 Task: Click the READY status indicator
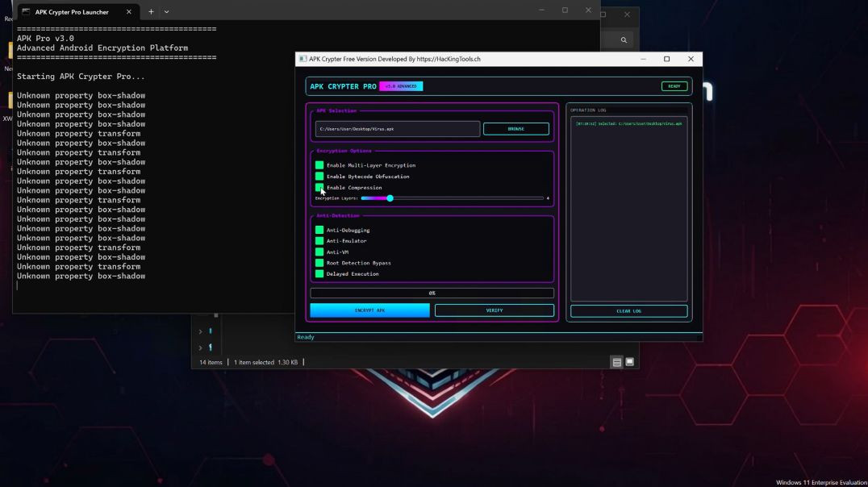click(x=674, y=85)
